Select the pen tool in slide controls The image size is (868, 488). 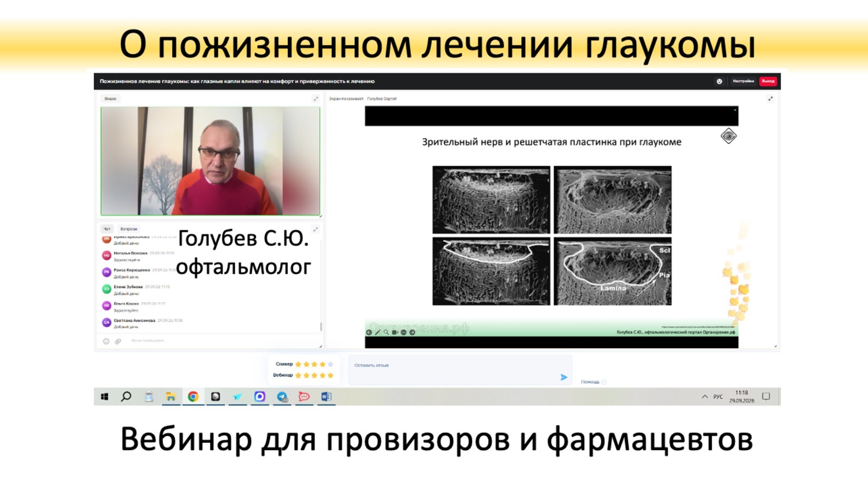coord(377,332)
